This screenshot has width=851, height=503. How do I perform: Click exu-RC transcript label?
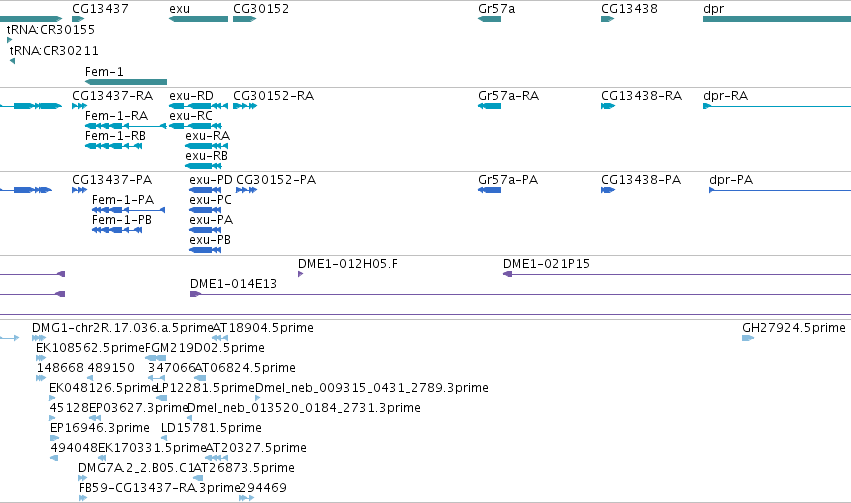click(190, 116)
